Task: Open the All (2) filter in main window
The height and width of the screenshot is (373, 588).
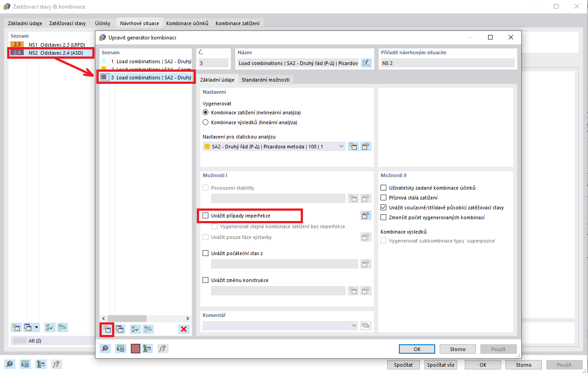Action: [52, 341]
